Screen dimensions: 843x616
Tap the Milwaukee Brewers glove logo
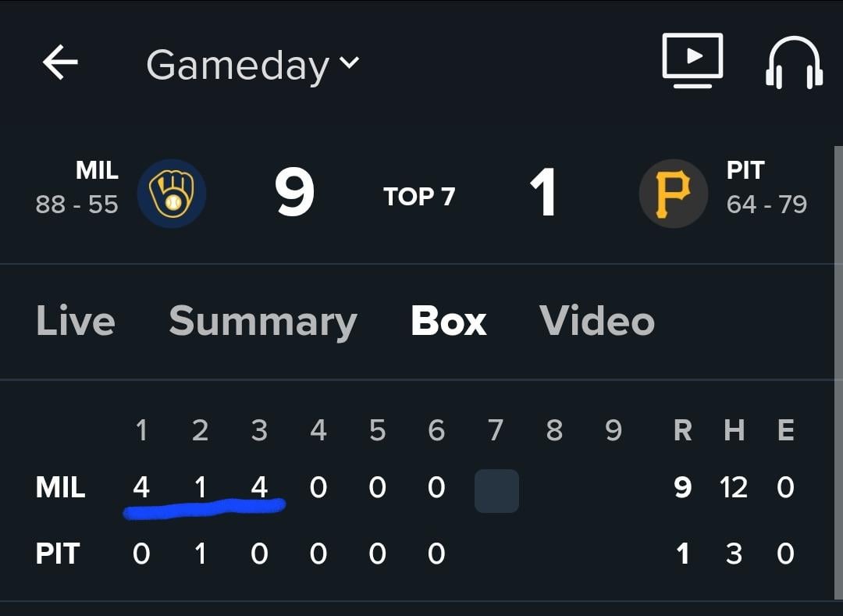(172, 194)
